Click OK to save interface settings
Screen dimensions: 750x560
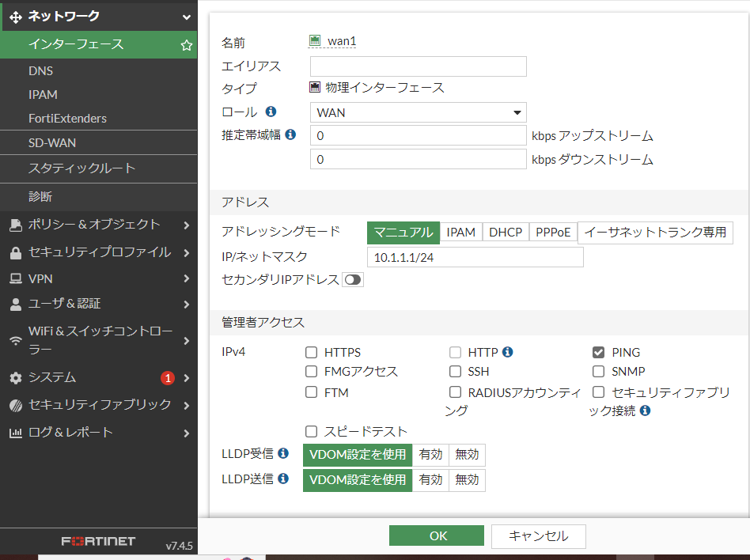436,535
